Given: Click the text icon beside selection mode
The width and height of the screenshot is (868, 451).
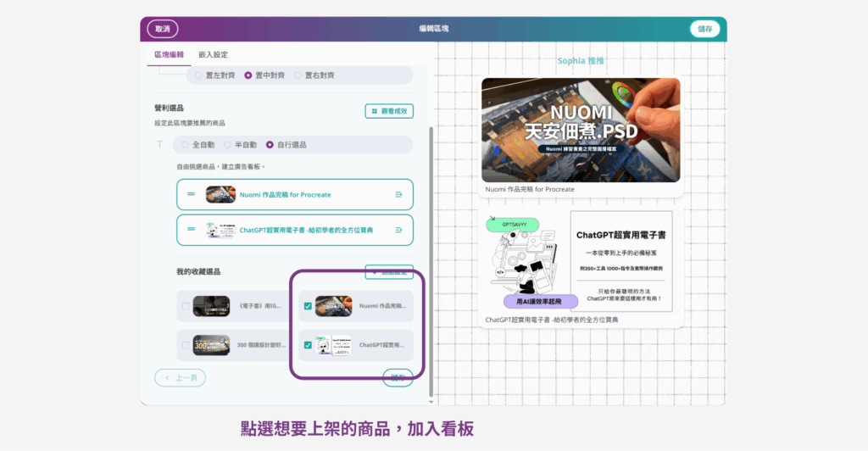Looking at the screenshot, I should [160, 144].
